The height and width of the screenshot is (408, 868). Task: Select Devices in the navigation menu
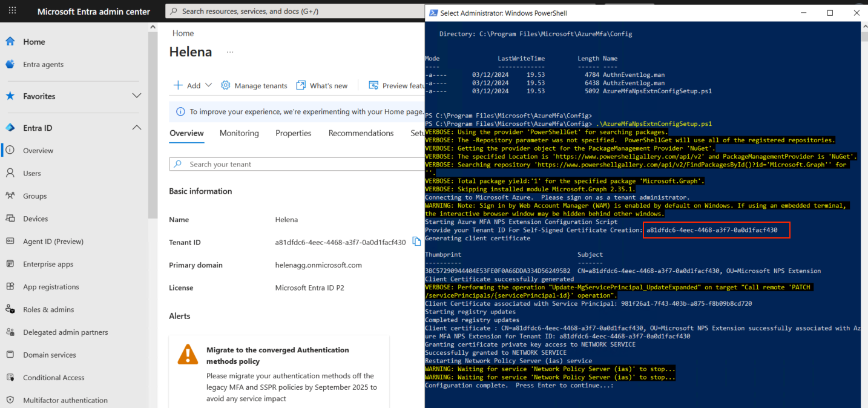pyautogui.click(x=35, y=219)
